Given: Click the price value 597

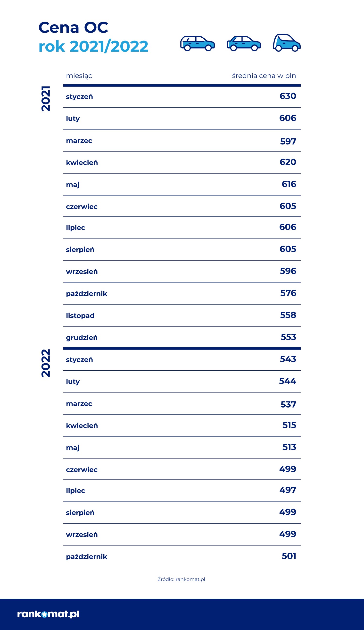Looking at the screenshot, I should point(288,142).
